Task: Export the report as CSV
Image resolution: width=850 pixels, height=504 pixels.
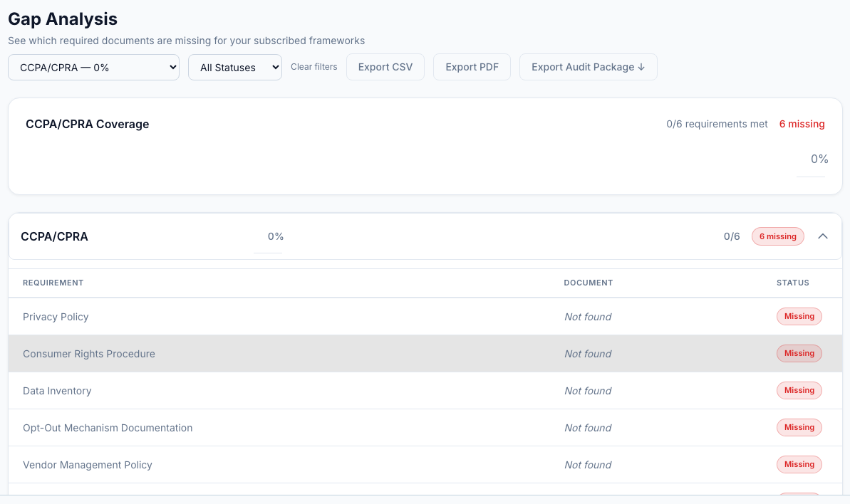Action: point(385,67)
